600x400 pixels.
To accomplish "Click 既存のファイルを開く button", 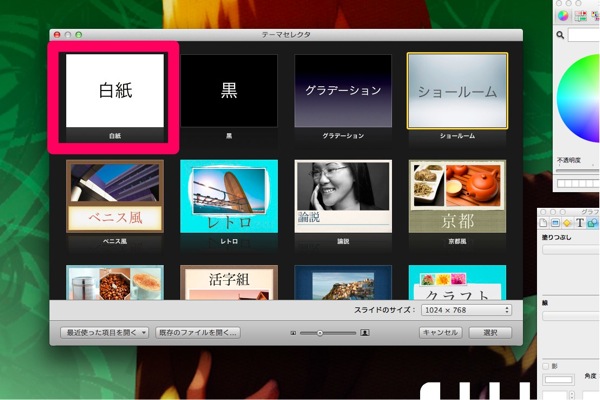I will click(x=198, y=331).
